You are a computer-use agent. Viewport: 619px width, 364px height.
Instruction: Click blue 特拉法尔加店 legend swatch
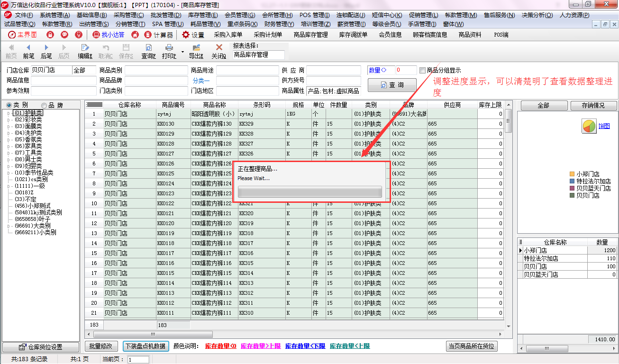click(572, 181)
